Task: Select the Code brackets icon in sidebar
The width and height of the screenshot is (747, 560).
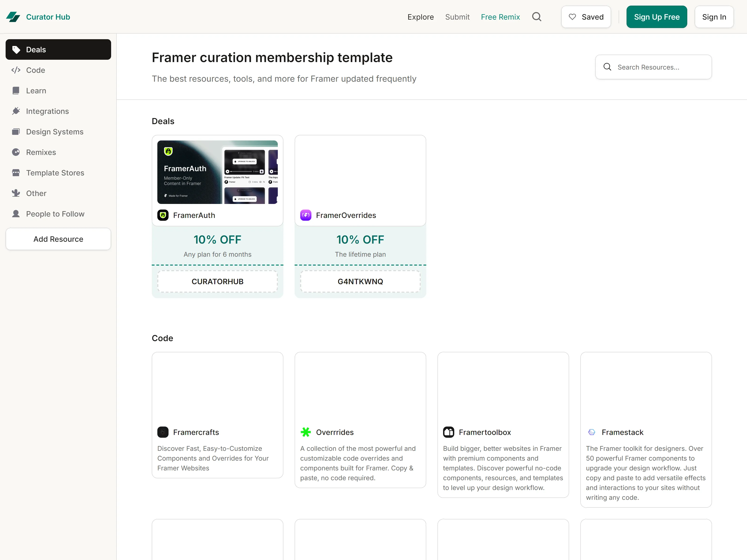Action: click(16, 70)
